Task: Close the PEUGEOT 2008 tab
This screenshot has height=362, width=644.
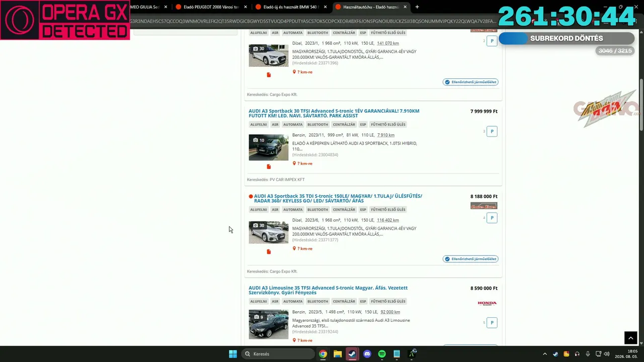Action: 246,7
